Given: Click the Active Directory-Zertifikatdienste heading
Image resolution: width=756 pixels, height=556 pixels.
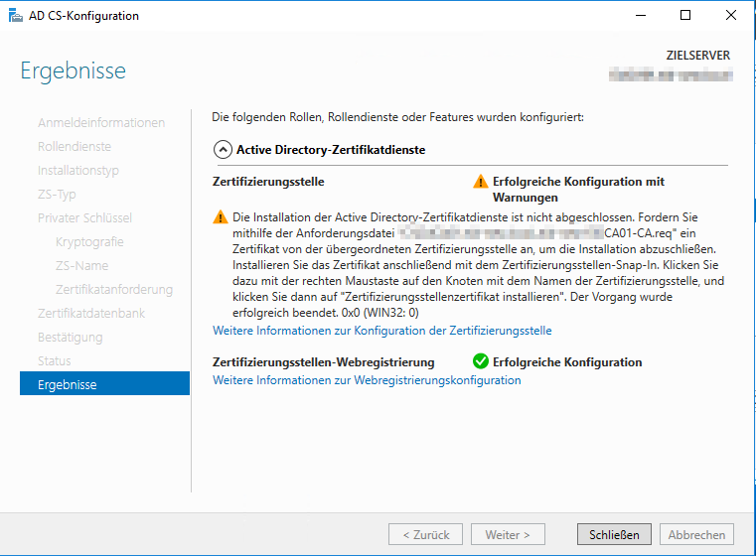Looking at the screenshot, I should pyautogui.click(x=331, y=150).
